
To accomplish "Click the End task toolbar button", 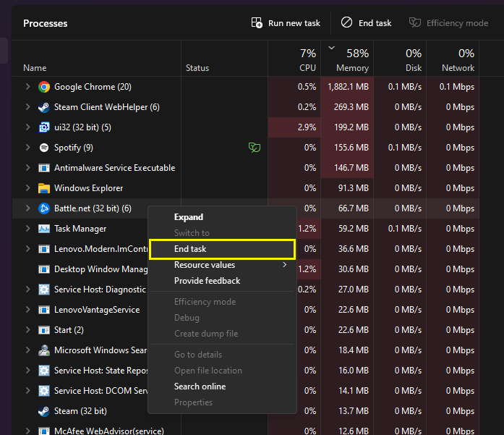I will pos(366,23).
